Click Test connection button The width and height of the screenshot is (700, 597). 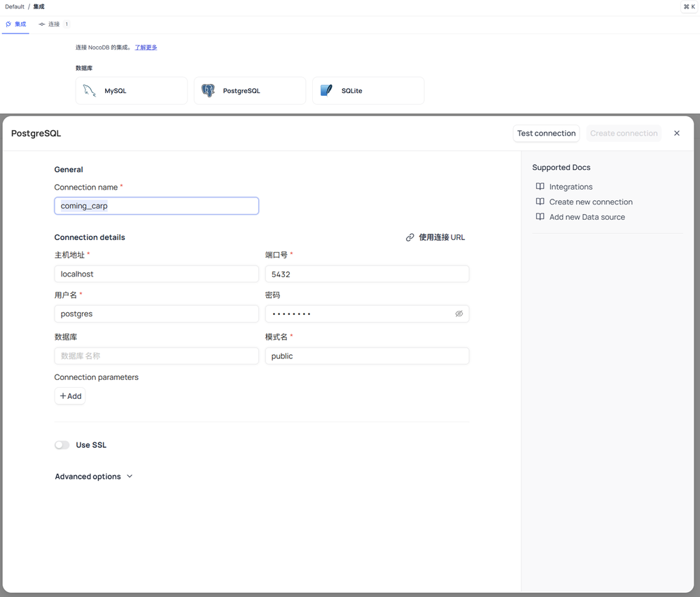(547, 134)
